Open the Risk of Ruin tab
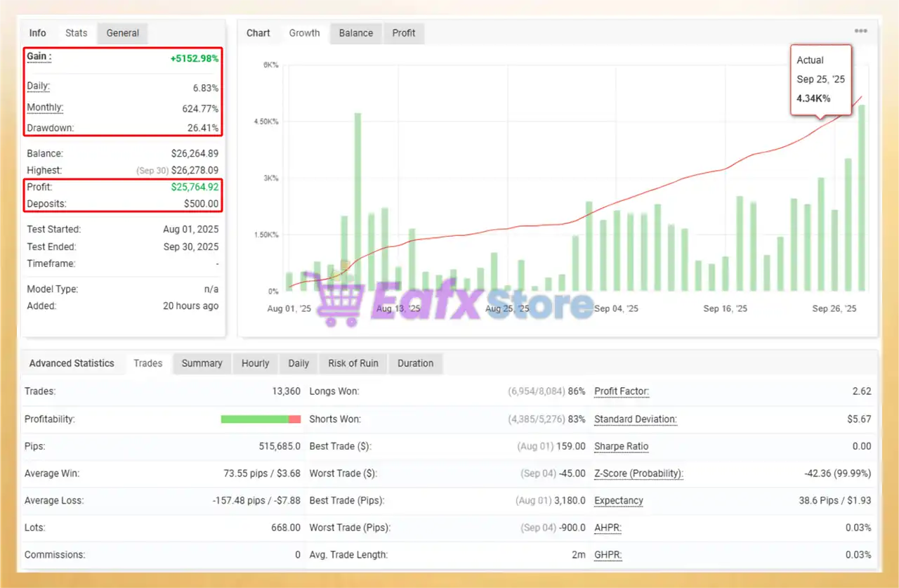 (353, 363)
